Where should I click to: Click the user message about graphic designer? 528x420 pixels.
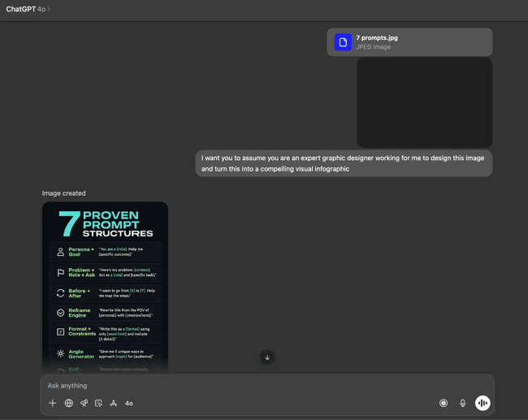pyautogui.click(x=344, y=163)
